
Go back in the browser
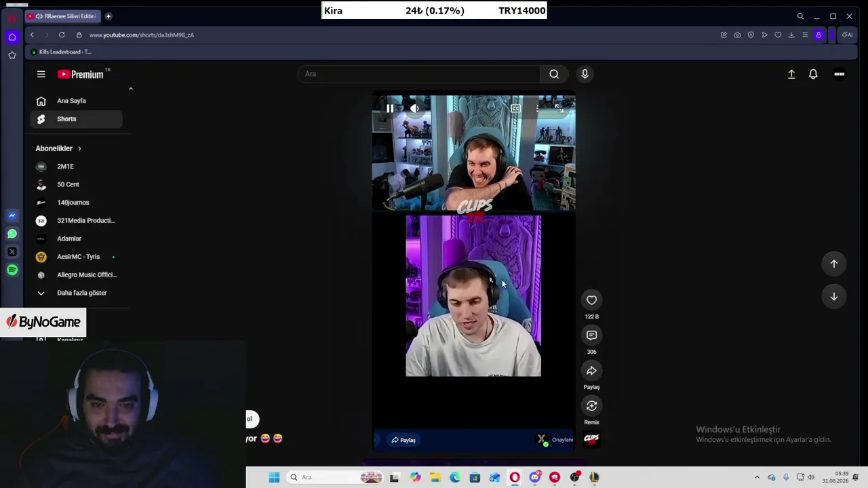tap(32, 35)
